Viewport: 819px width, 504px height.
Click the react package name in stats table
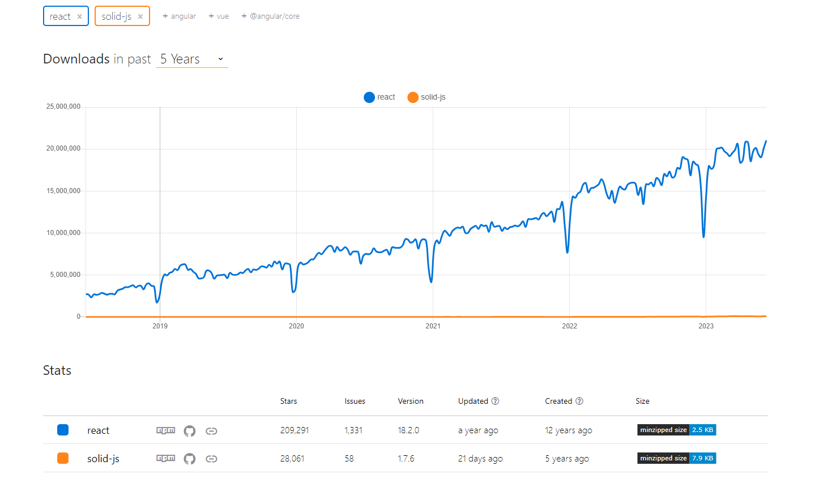point(98,430)
